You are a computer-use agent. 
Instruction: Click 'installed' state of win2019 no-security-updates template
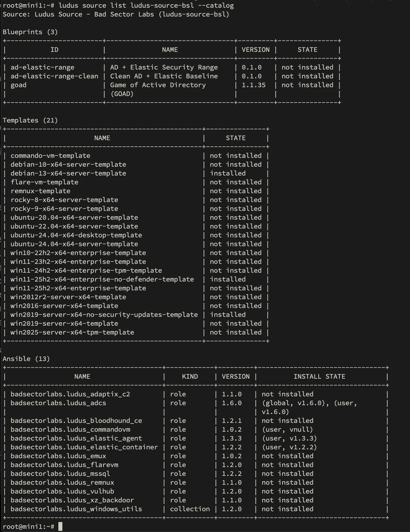[228, 315]
